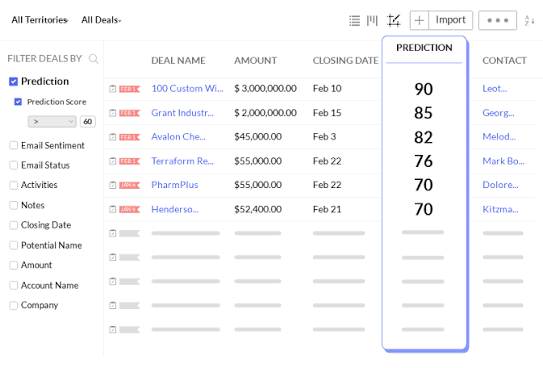The image size is (543, 368).
Task: Click red date tag on Avalon Che row
Action: (130, 137)
